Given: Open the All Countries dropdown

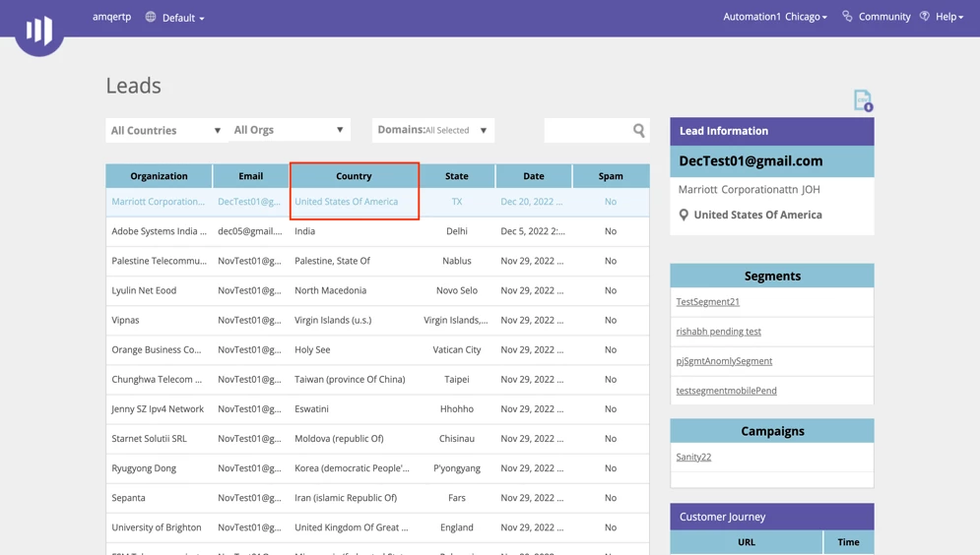Looking at the screenshot, I should point(166,130).
